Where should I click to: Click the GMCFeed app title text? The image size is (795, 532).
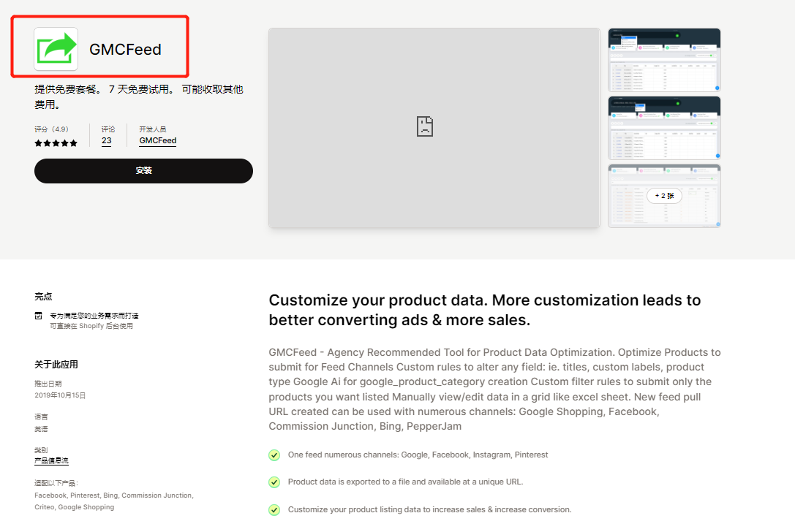pyautogui.click(x=125, y=50)
